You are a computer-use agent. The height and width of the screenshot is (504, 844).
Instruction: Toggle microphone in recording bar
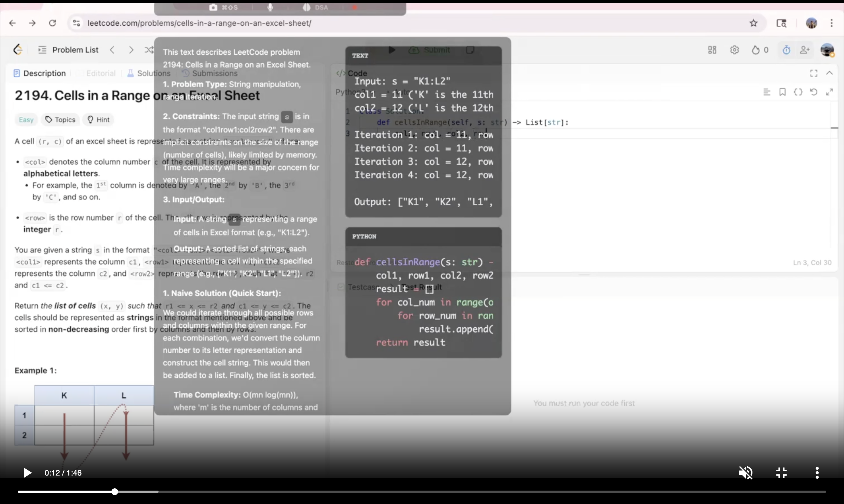270,7
